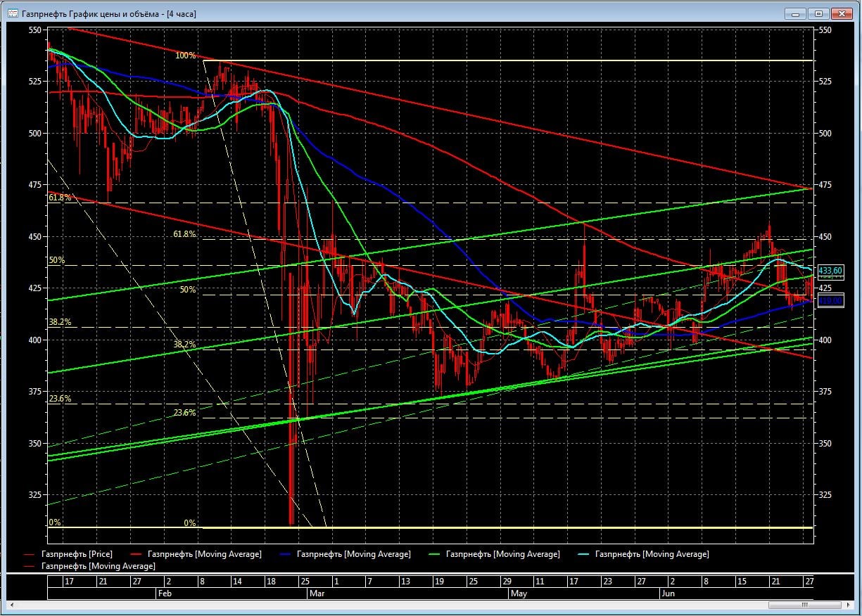Click the blue moving average price tag
The width and height of the screenshot is (862, 616).
[830, 301]
